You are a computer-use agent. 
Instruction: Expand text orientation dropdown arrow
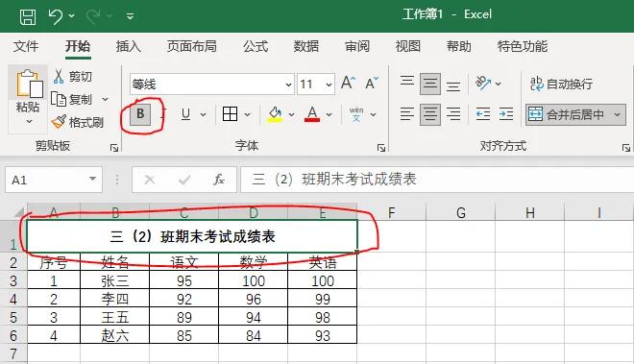coord(499,84)
